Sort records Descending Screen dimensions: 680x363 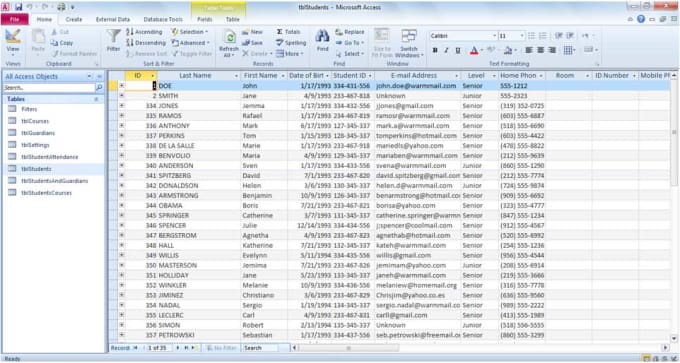pyautogui.click(x=146, y=43)
